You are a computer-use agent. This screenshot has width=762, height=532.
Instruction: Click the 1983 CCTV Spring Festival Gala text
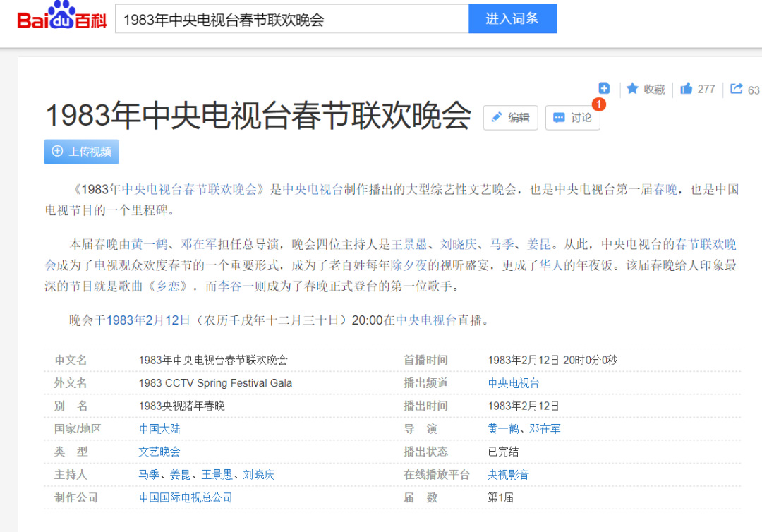click(x=215, y=383)
